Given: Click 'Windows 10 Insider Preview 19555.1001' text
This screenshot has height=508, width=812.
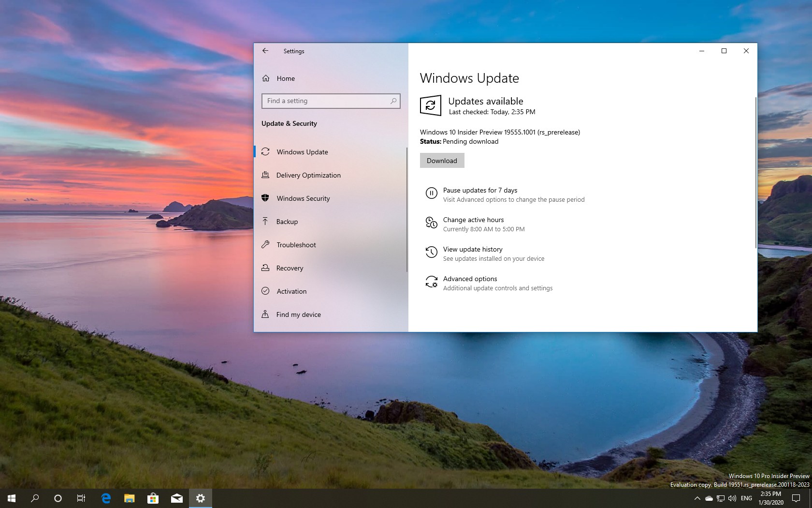Looking at the screenshot, I should (x=478, y=132).
